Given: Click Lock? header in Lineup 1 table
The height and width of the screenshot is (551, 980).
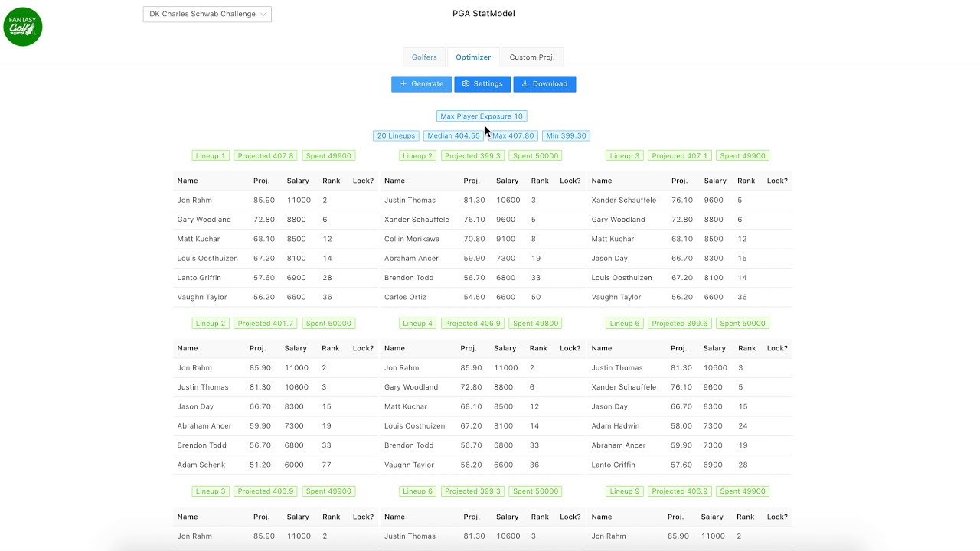Looking at the screenshot, I should pos(363,181).
